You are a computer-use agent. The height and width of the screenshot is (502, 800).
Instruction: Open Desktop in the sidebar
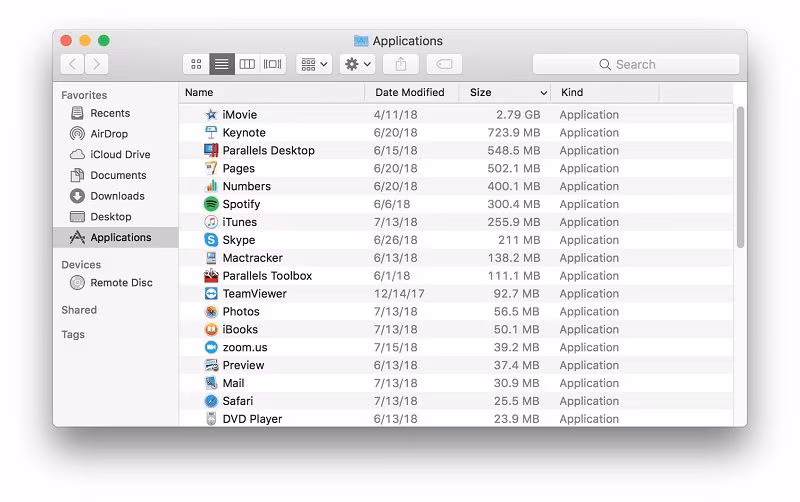point(115,217)
